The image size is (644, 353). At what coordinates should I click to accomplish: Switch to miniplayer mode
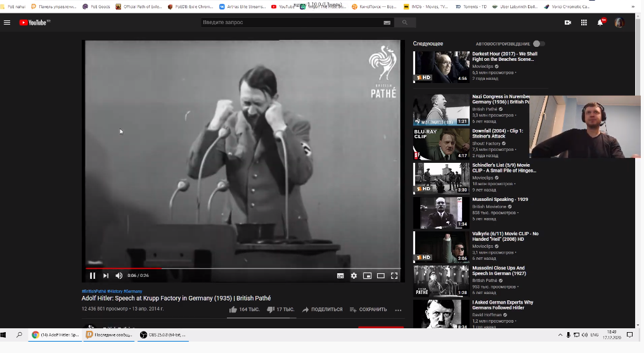coord(367,276)
